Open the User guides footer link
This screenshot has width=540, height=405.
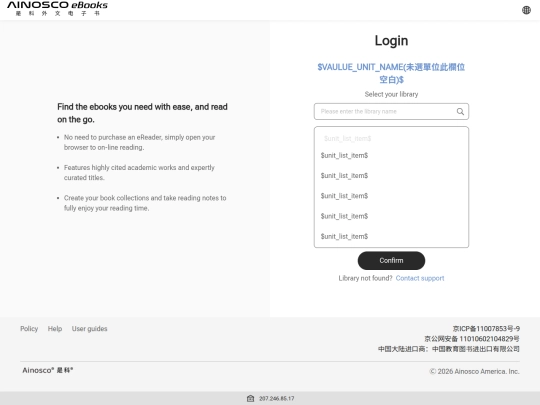(90, 329)
